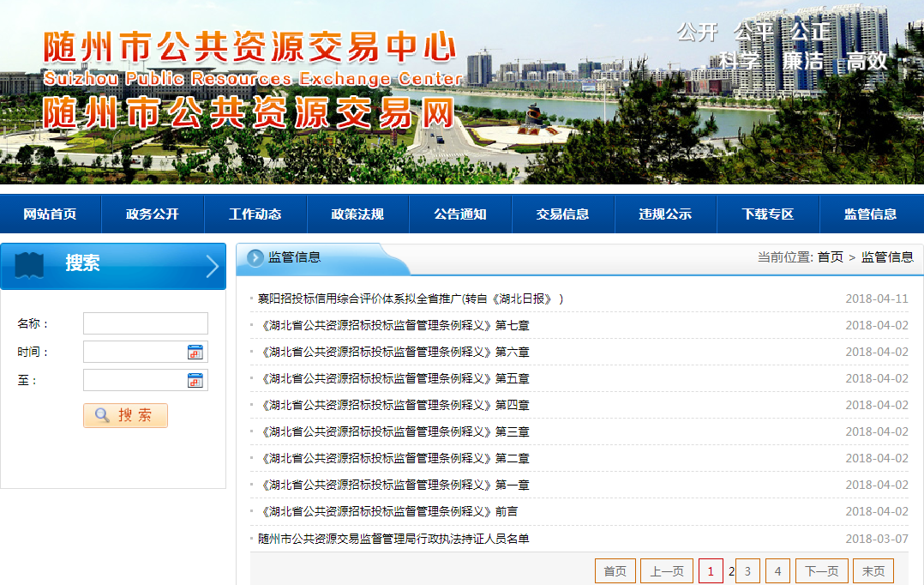Click the calendar icon in 时间 field
The image size is (924, 585).
point(195,353)
